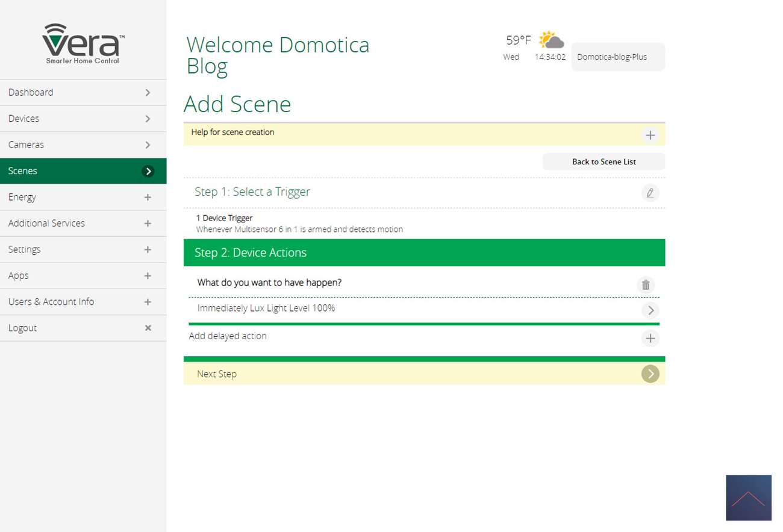Click the plus icon for Add delayed action
The width and height of the screenshot is (783, 532).
(650, 339)
